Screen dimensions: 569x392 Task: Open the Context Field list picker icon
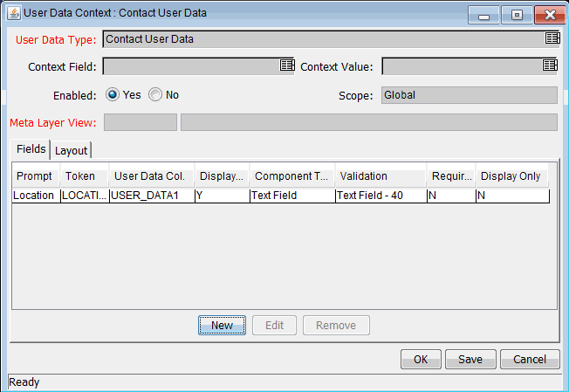click(287, 65)
